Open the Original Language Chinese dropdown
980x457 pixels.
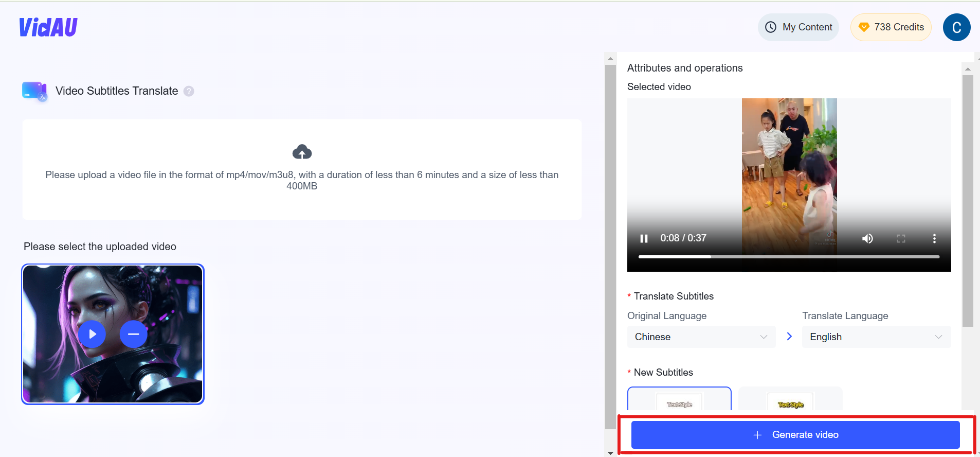pos(701,337)
